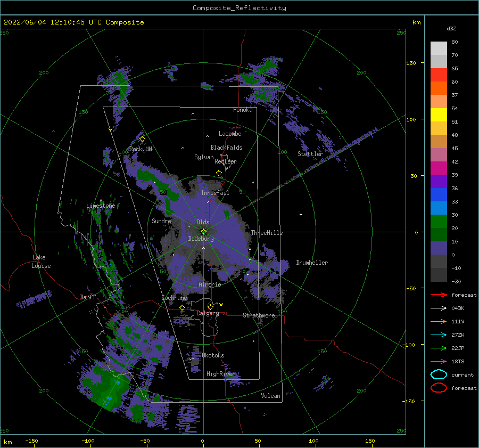Screen dimensions: 479x448
Task: Click the RockyMH label
Action: click(x=141, y=149)
